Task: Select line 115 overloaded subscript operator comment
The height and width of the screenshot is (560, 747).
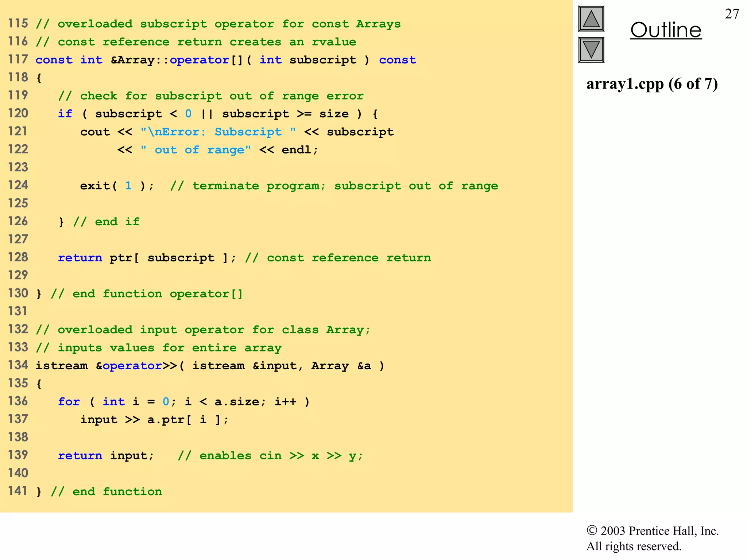Action: [218, 24]
